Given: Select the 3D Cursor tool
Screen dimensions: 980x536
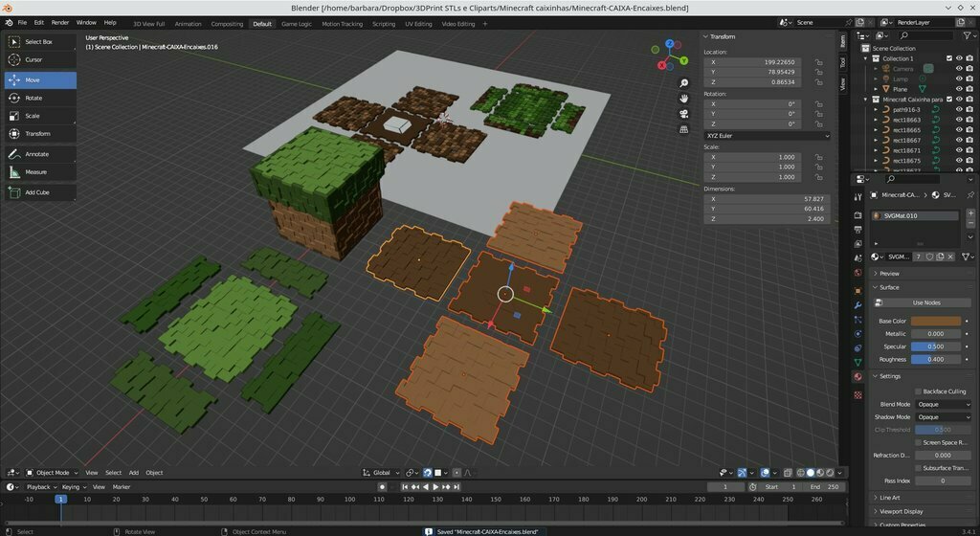Looking at the screenshot, I should click(x=33, y=59).
